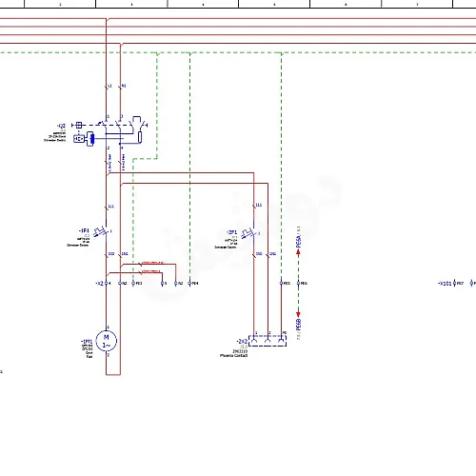Click the PE6B downward red arrow
476x476 pixels.
298,314
